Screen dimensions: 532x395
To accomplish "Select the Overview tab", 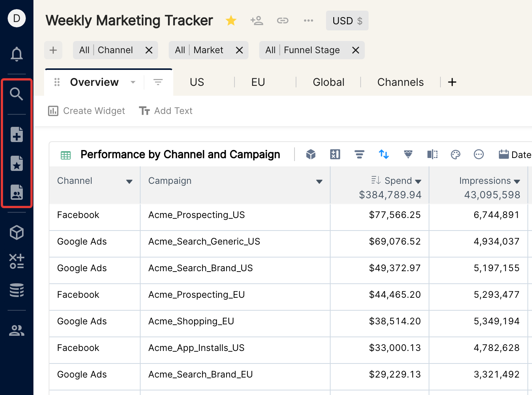I will (x=94, y=82).
